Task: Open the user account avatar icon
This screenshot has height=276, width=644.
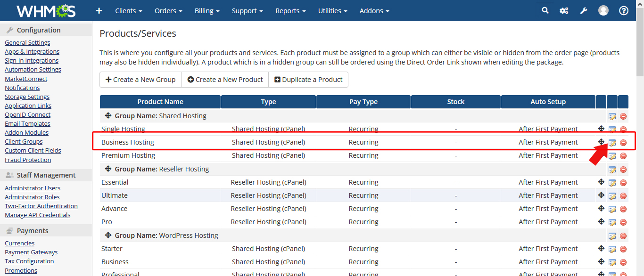Action: (603, 11)
